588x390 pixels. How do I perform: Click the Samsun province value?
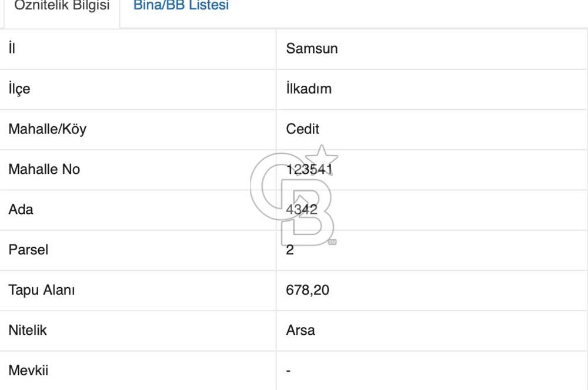coord(312,49)
